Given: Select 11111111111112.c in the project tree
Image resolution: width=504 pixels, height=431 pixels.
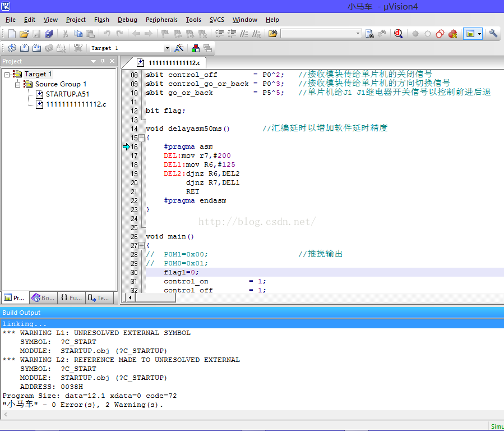Looking at the screenshot, I should pos(76,104).
